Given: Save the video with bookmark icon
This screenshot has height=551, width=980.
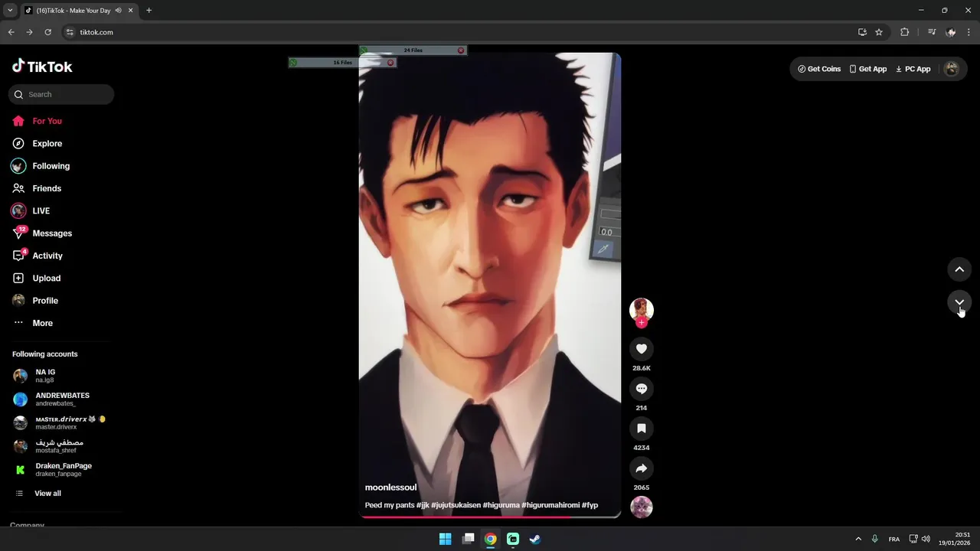Looking at the screenshot, I should click(642, 429).
